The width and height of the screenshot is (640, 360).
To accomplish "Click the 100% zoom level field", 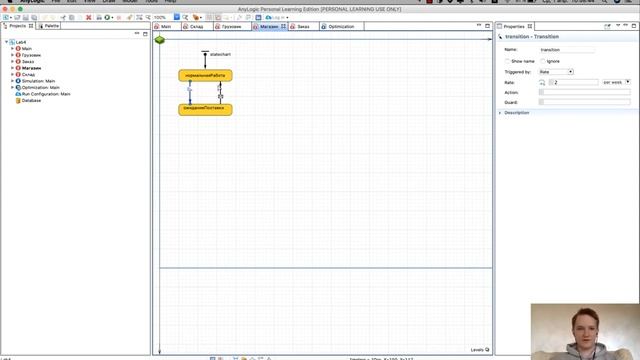I will (x=160, y=18).
